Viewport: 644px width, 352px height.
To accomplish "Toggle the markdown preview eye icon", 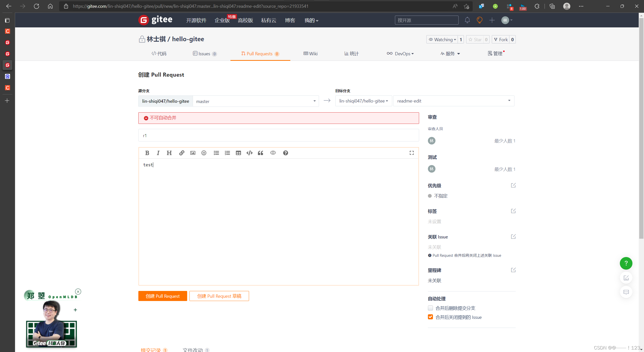I will point(273,153).
